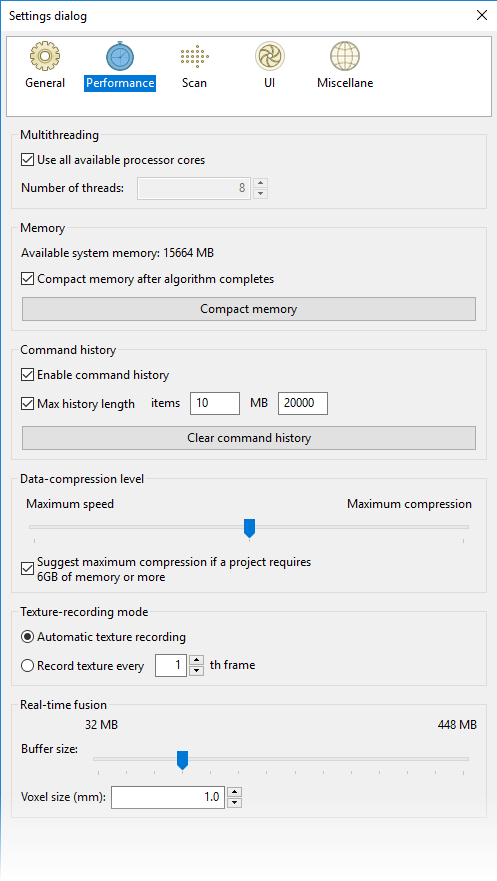Disable Enable command history checkbox

pos(28,375)
